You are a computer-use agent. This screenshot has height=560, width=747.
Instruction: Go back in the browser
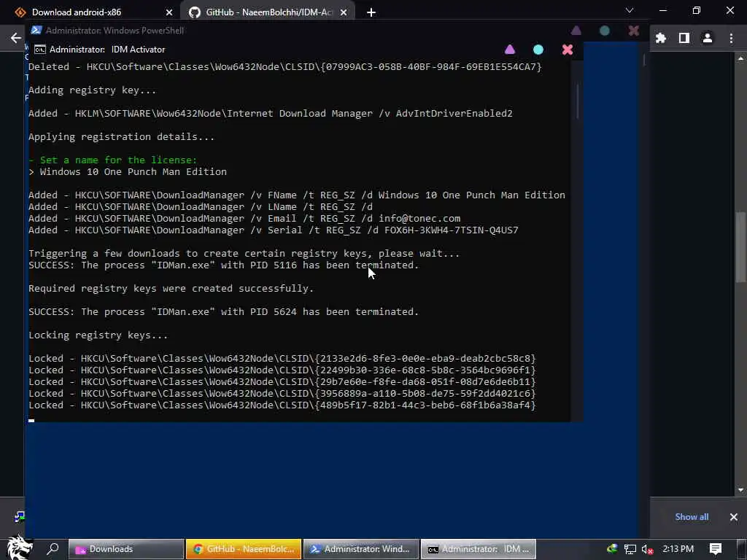click(x=16, y=38)
